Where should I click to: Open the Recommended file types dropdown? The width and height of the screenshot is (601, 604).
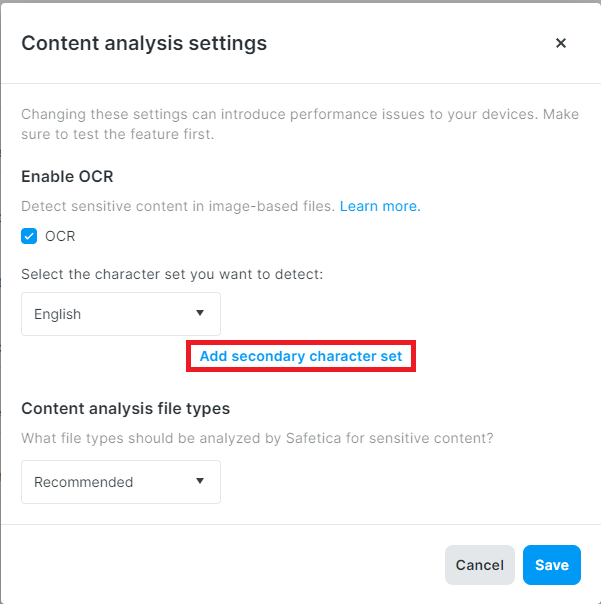(x=120, y=482)
